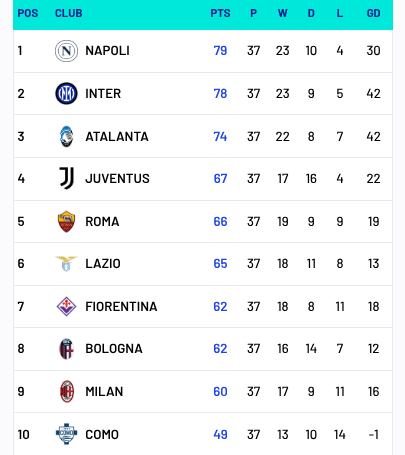
Task: Click the Milan club crest
Action: click(x=67, y=391)
